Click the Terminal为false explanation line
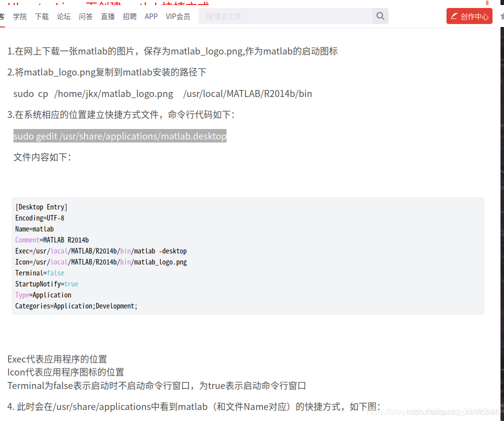Image resolution: width=504 pixels, height=421 pixels. pos(156,385)
